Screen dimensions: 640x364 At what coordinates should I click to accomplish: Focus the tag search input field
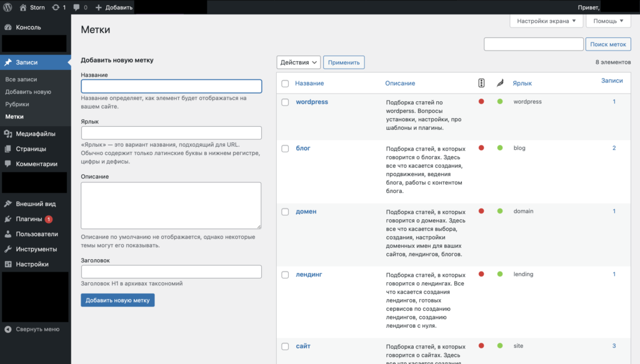pos(534,44)
